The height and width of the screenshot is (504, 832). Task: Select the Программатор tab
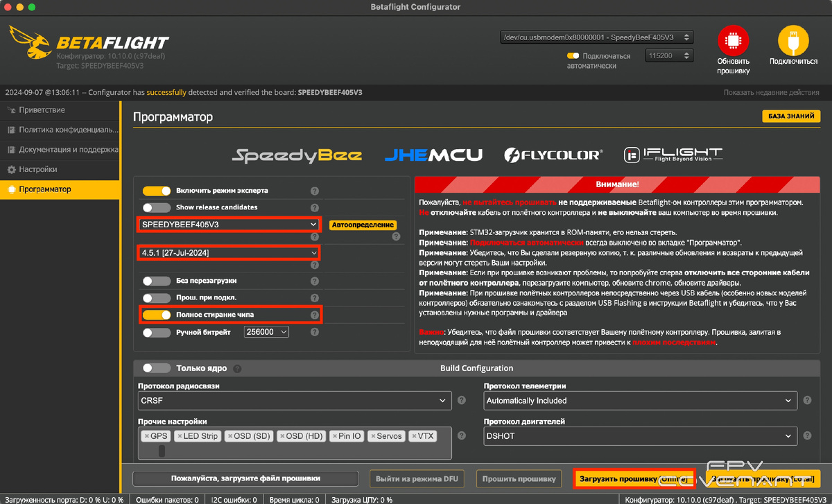click(60, 189)
